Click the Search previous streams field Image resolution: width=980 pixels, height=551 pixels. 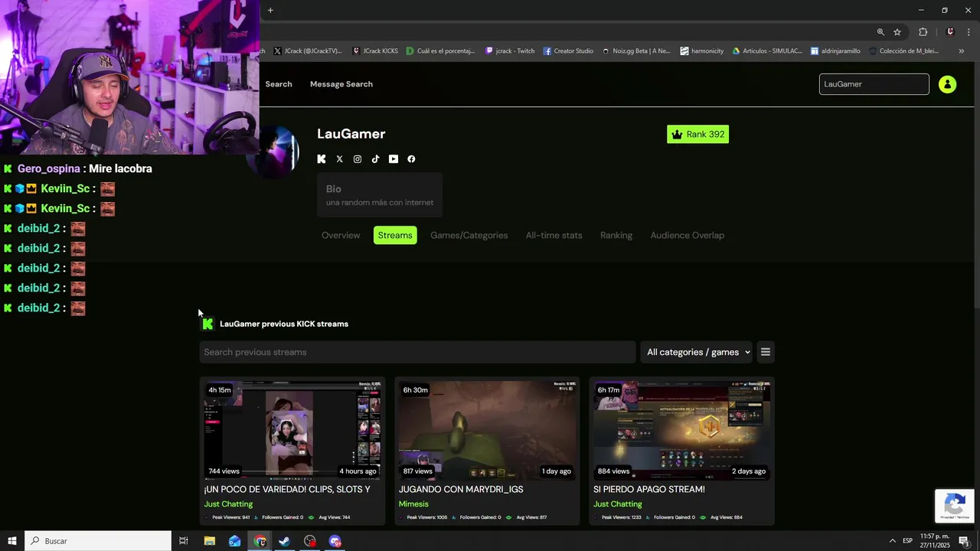417,352
